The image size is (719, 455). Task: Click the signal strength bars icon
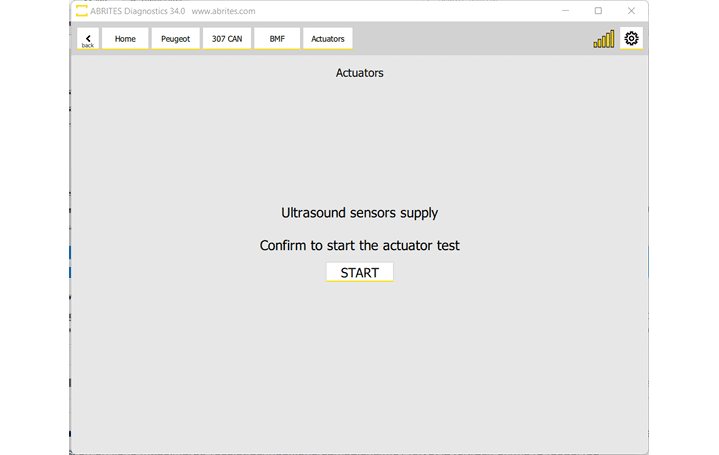click(x=604, y=39)
